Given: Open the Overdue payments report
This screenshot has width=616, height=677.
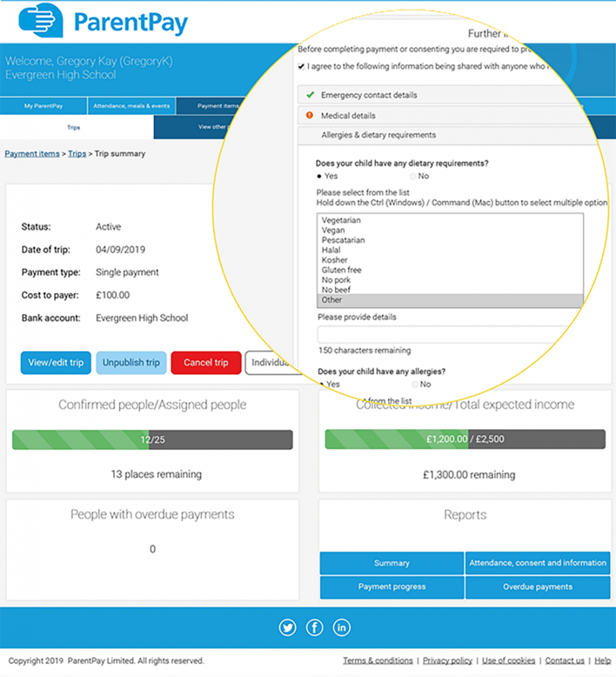Looking at the screenshot, I should (537, 587).
